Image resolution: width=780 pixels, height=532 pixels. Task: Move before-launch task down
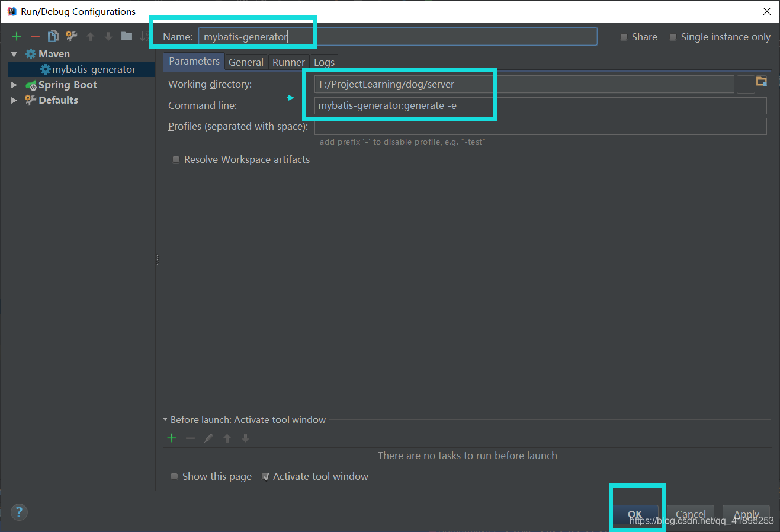coord(245,438)
